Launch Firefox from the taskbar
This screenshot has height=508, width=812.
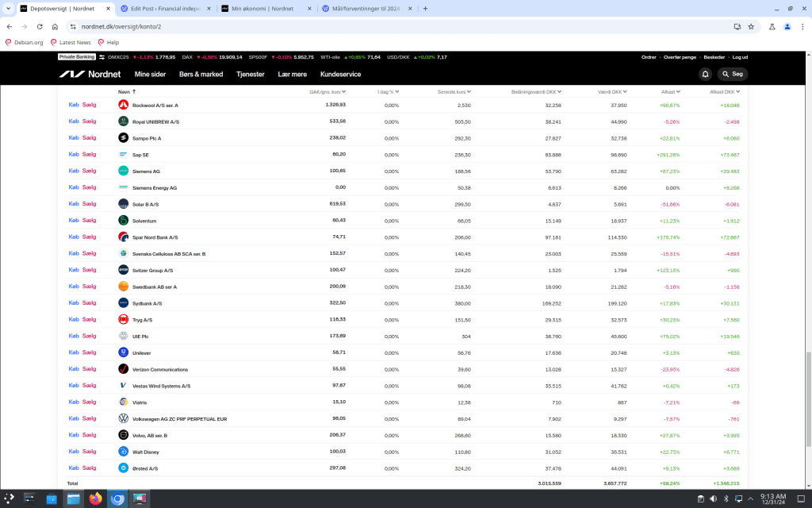point(95,498)
